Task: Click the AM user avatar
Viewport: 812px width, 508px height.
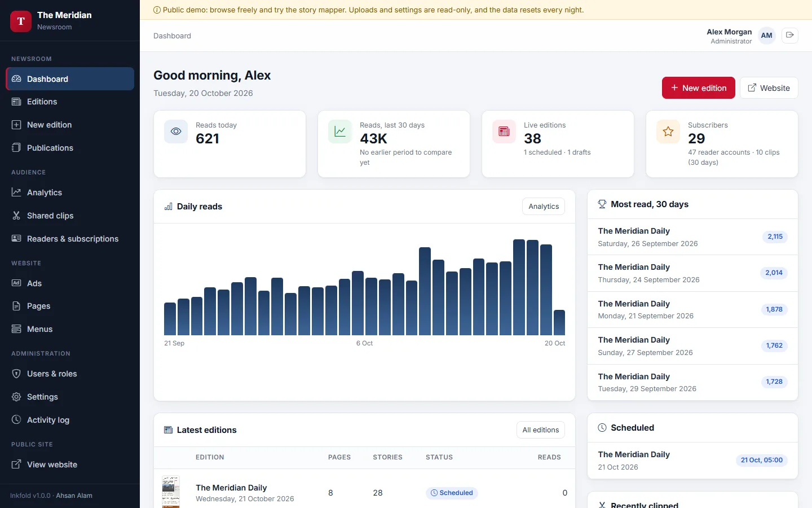Action: pos(767,36)
